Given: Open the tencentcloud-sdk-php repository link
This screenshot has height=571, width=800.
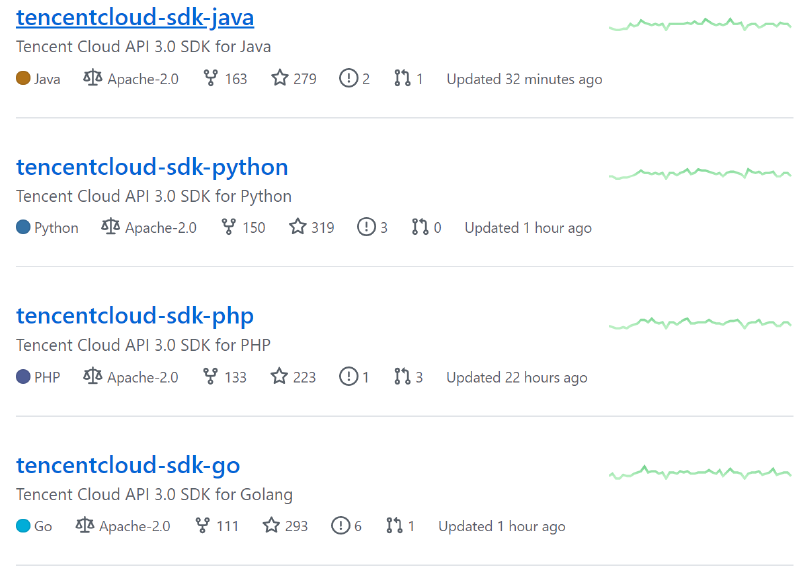Looking at the screenshot, I should pyautogui.click(x=135, y=316).
